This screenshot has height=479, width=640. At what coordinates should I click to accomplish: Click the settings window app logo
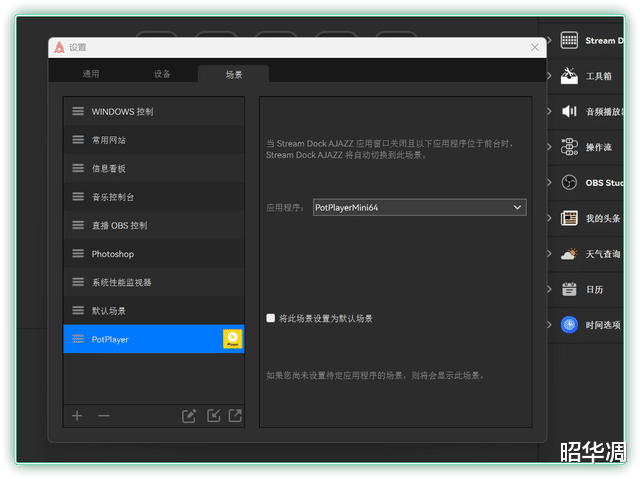(60, 47)
